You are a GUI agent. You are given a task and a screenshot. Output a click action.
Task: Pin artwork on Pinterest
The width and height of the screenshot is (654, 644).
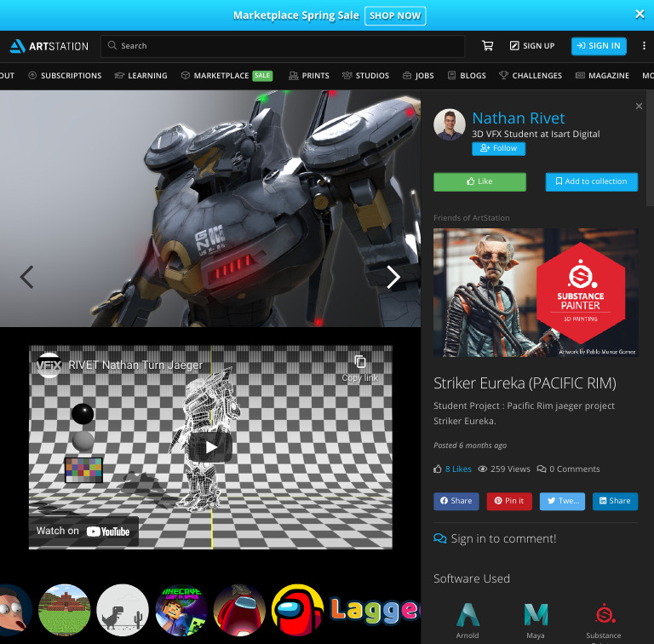(x=509, y=501)
